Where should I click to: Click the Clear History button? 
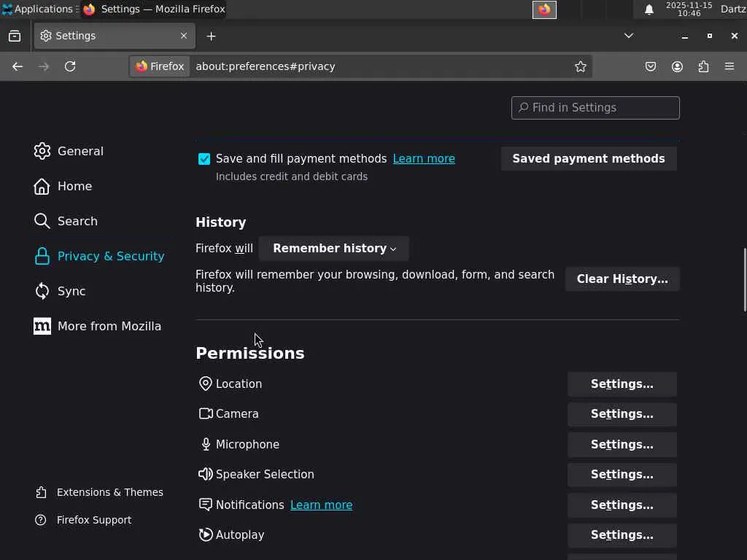pos(622,279)
